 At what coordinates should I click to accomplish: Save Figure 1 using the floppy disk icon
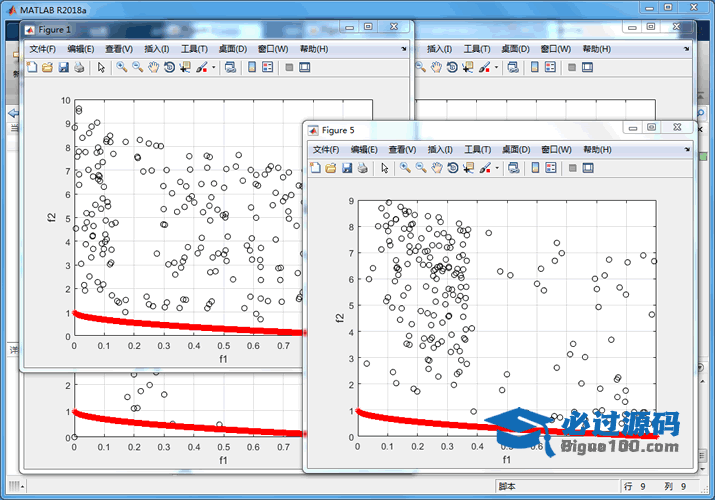tap(63, 67)
